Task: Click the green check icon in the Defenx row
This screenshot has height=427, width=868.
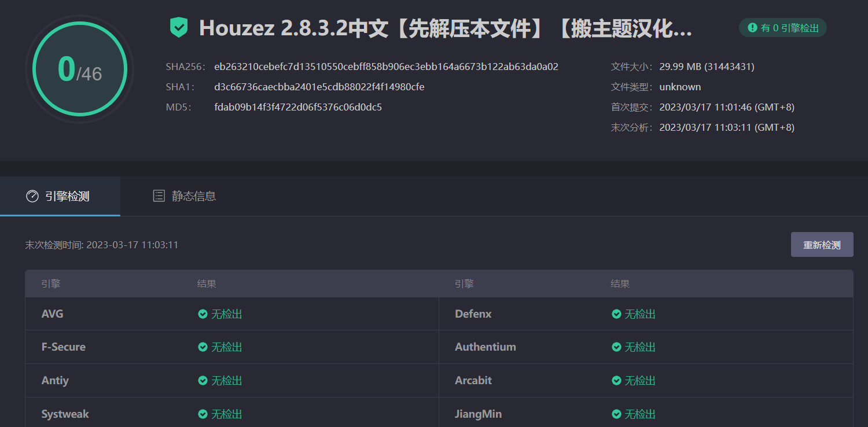Action: [617, 314]
